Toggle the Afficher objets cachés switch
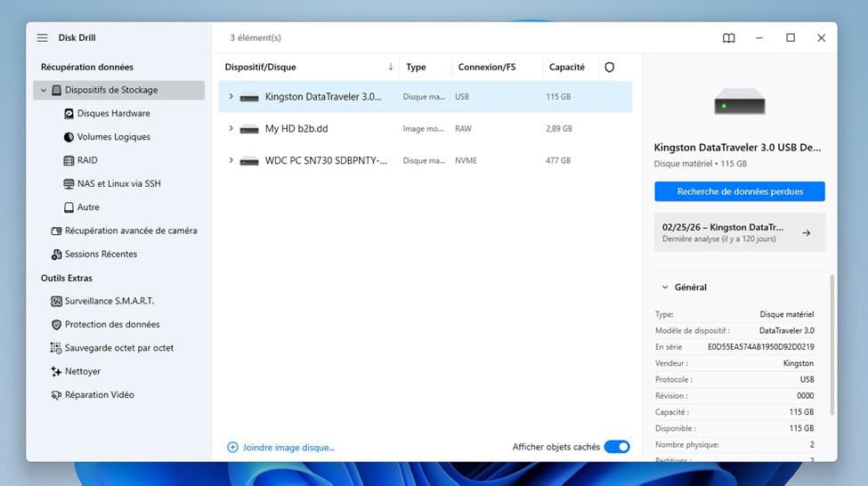This screenshot has width=868, height=486. [x=617, y=447]
